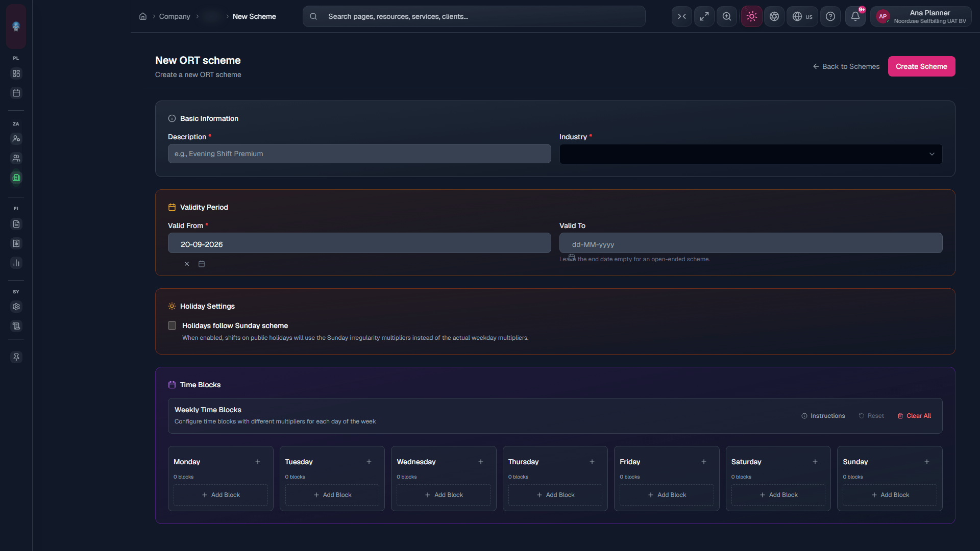
Task: Open the Valid From calendar picker icon
Action: [202, 264]
